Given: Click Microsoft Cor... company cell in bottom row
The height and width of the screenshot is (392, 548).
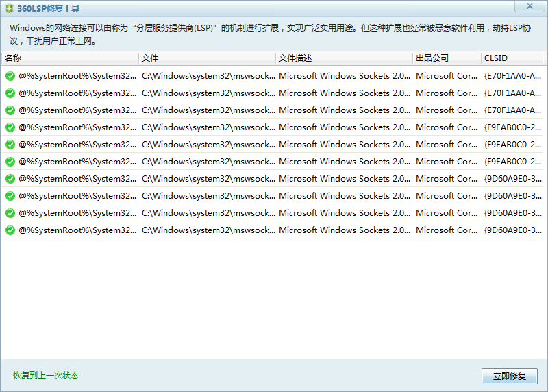Looking at the screenshot, I should tap(447, 230).
